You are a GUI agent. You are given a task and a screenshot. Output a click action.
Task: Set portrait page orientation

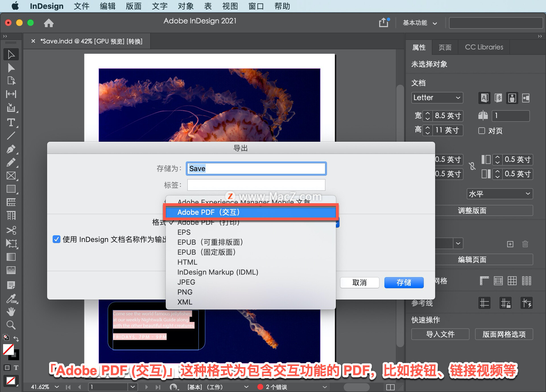pos(512,98)
